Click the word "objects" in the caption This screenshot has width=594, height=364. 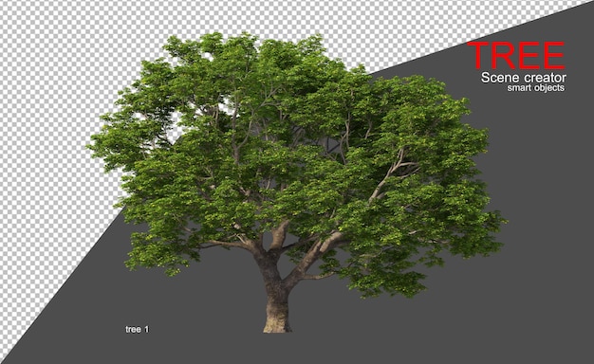548,88
